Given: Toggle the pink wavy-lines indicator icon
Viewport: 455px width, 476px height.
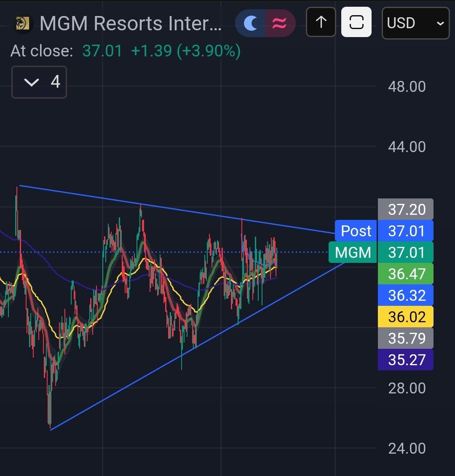Looking at the screenshot, I should point(280,23).
